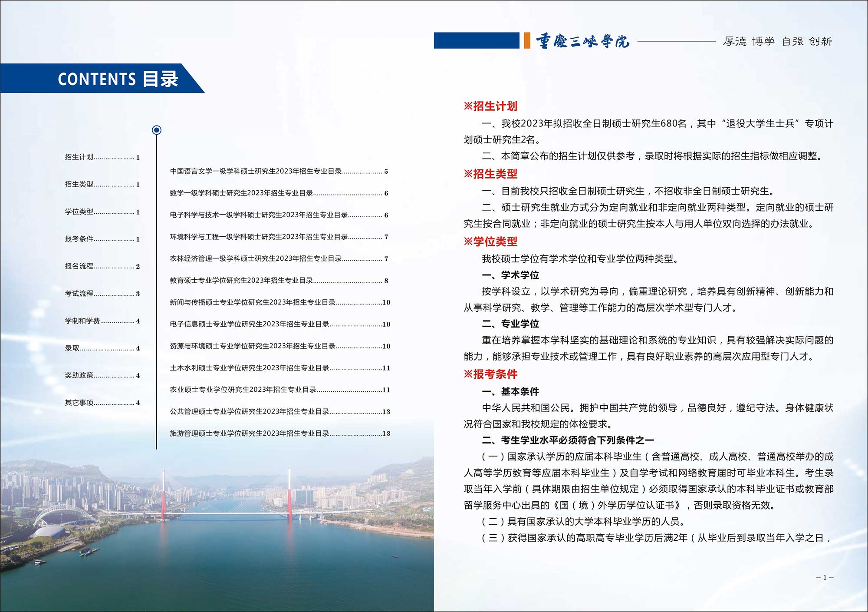Click the 一、基本条件 subheading
868x612 pixels.
(x=510, y=391)
